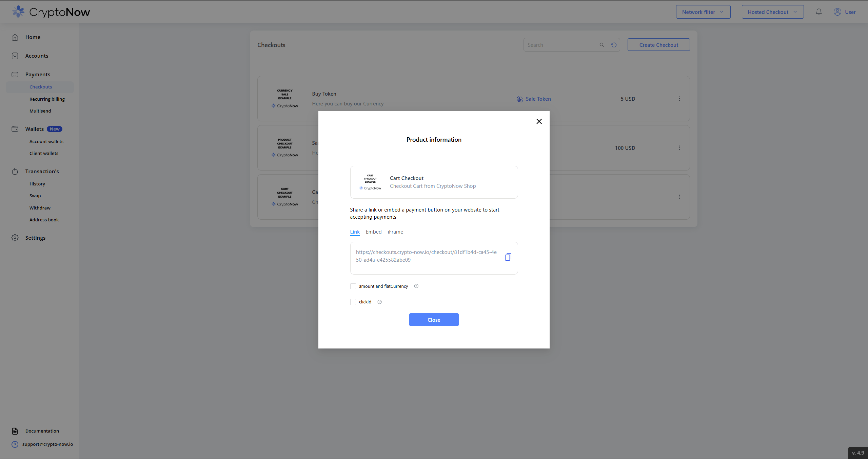Click the Settings gear icon
Viewport: 868px width, 459px height.
pos(15,238)
